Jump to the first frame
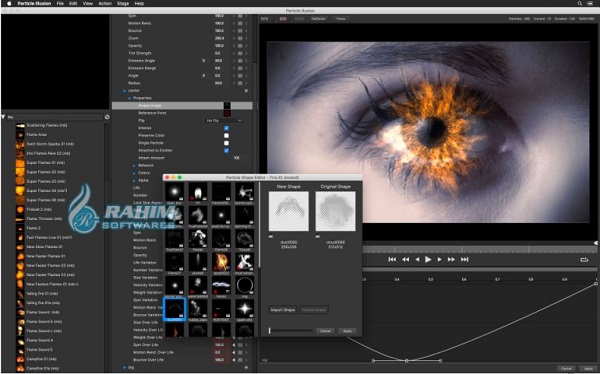 [x=392, y=260]
